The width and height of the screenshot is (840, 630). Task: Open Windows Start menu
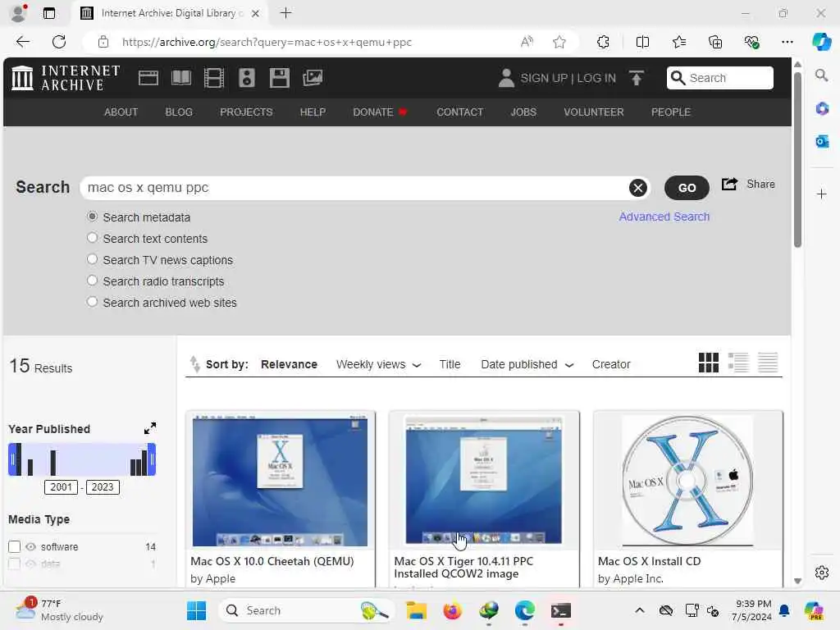(x=196, y=610)
